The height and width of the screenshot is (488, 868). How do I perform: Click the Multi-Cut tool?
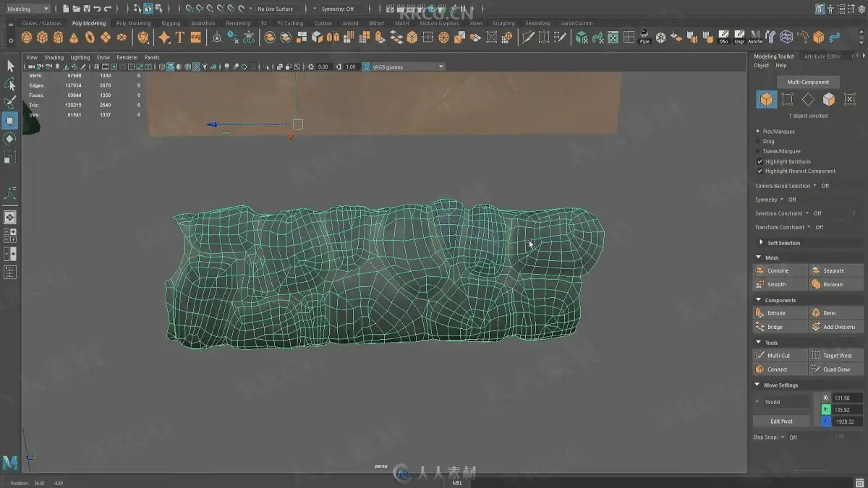tap(779, 356)
